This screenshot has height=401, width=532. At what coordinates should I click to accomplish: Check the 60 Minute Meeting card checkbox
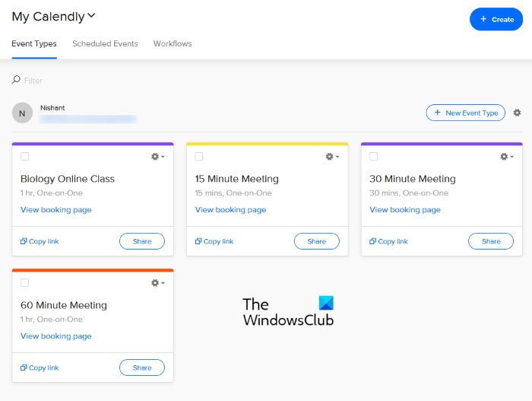pos(25,283)
